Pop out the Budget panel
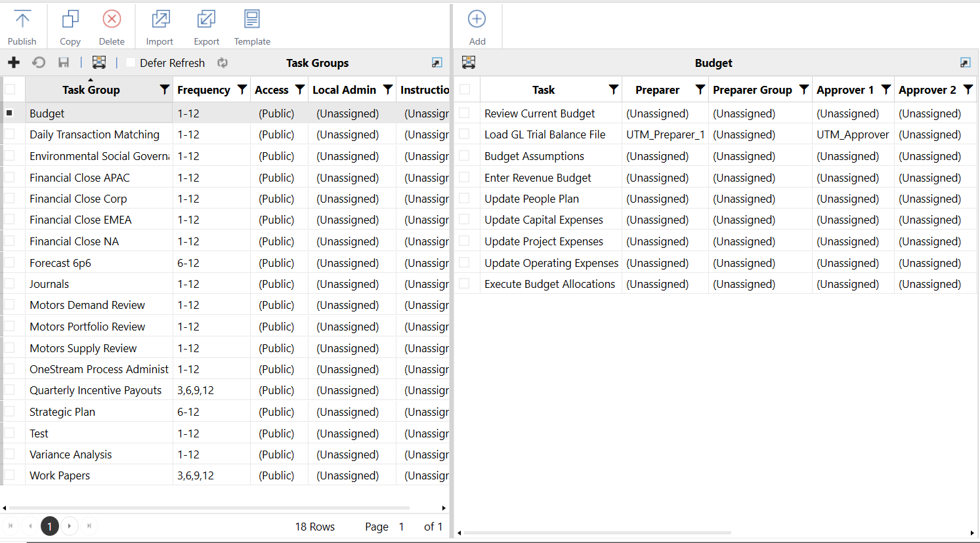This screenshot has width=980, height=543. pos(965,62)
